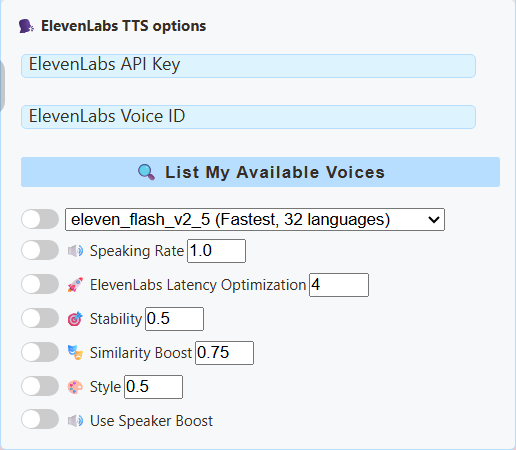
Task: Click the Speaking Rate label text
Action: 137,251
